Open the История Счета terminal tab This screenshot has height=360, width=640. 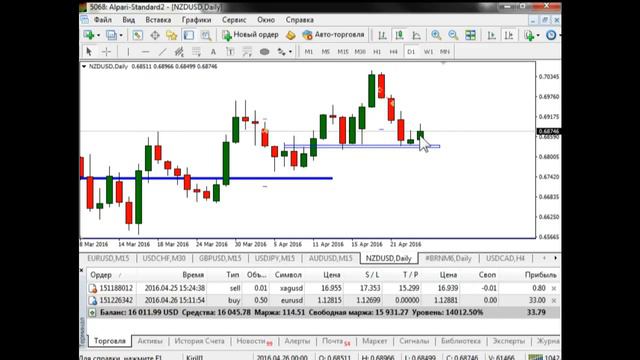[200, 341]
